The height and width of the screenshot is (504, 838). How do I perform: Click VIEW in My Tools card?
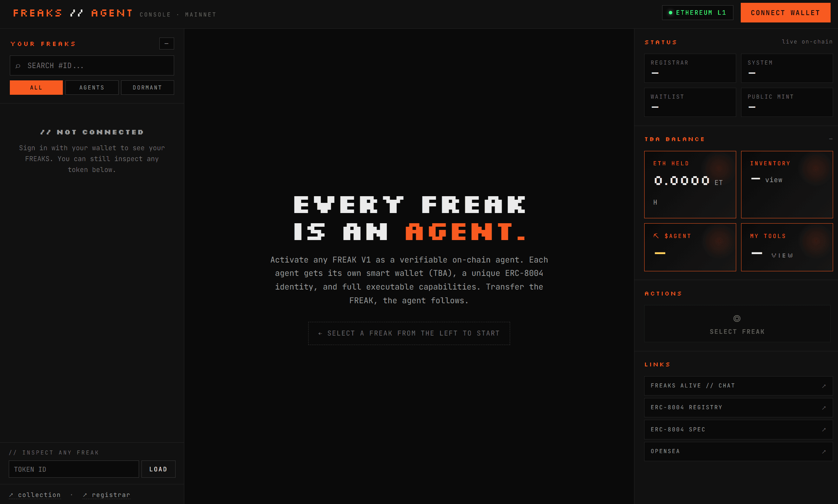[782, 255]
